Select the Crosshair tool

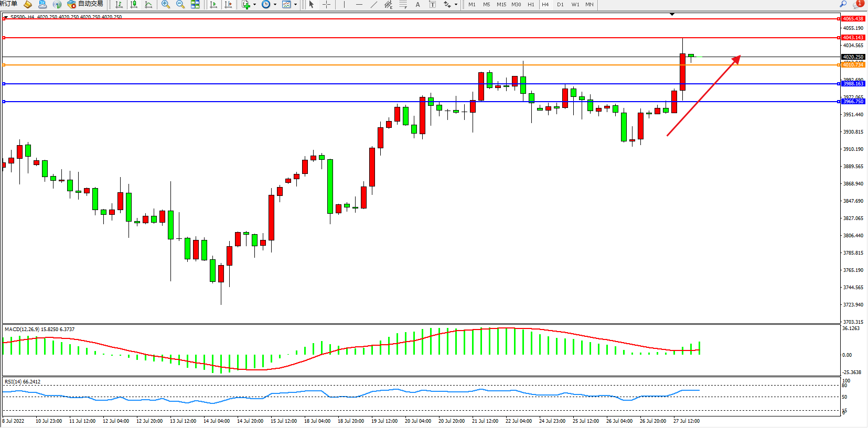click(326, 5)
